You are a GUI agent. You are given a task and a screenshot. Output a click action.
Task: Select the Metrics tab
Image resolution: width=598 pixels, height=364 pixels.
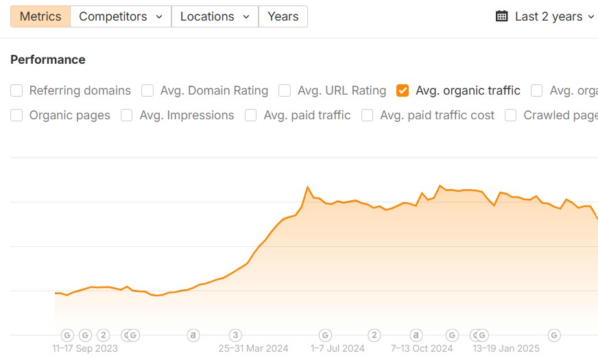pyautogui.click(x=40, y=16)
